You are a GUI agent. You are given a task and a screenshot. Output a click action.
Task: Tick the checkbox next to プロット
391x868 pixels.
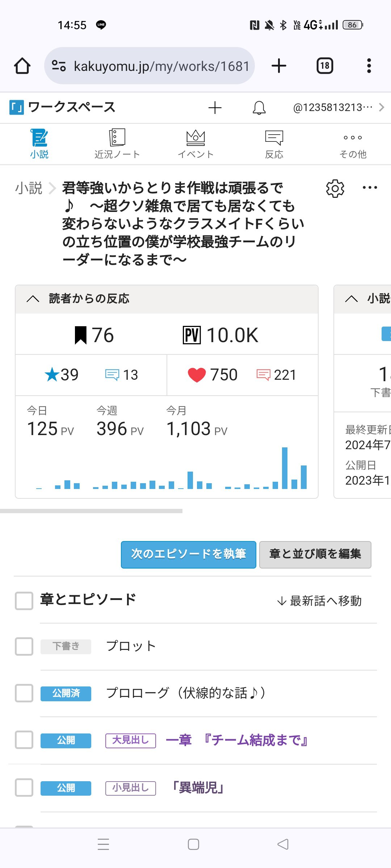[x=24, y=646]
